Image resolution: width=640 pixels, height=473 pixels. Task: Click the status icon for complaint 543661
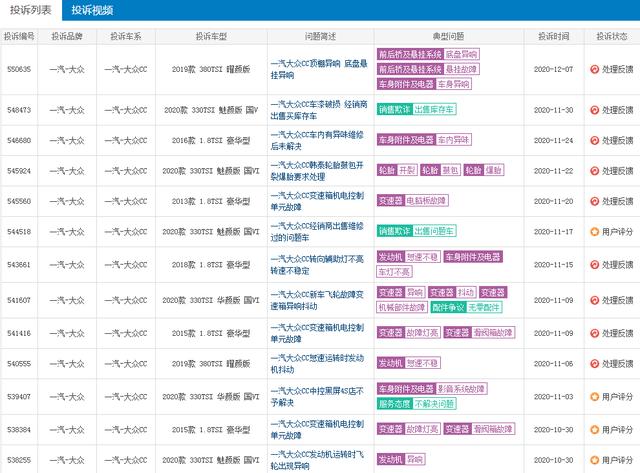(594, 265)
